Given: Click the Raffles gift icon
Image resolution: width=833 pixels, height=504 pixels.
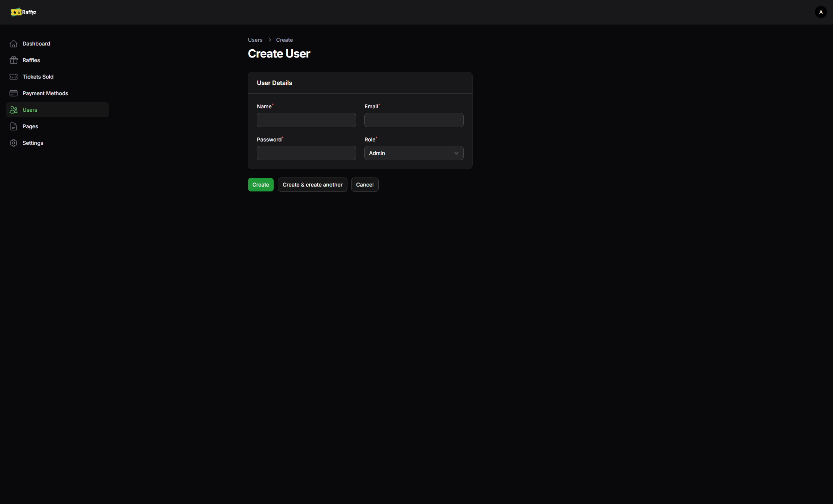Looking at the screenshot, I should pyautogui.click(x=14, y=60).
